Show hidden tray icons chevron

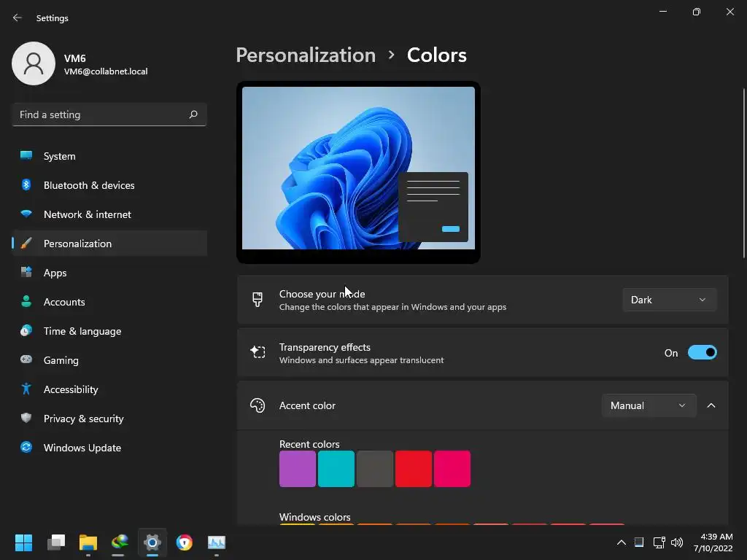tap(622, 542)
